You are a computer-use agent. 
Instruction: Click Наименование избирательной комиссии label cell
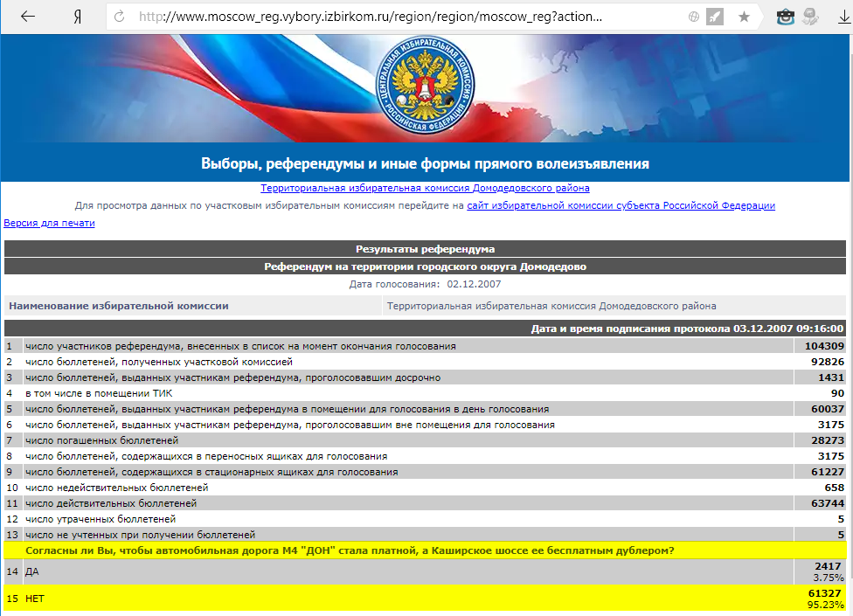click(x=193, y=306)
